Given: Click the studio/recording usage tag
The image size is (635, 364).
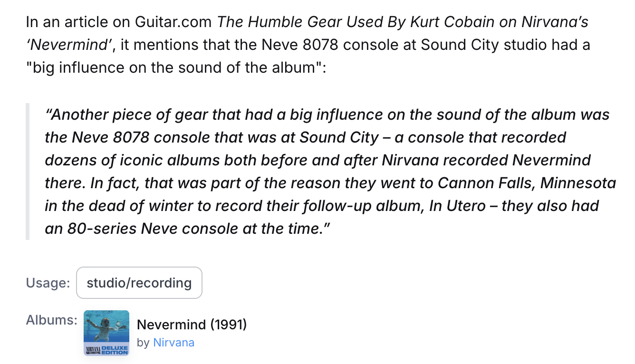Looking at the screenshot, I should click(x=139, y=283).
